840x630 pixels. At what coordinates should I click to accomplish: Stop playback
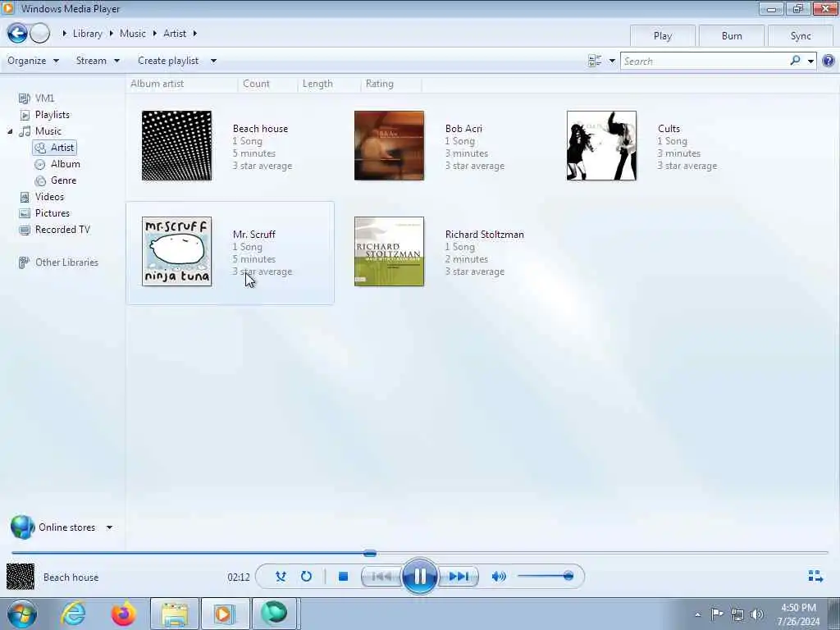click(x=344, y=577)
